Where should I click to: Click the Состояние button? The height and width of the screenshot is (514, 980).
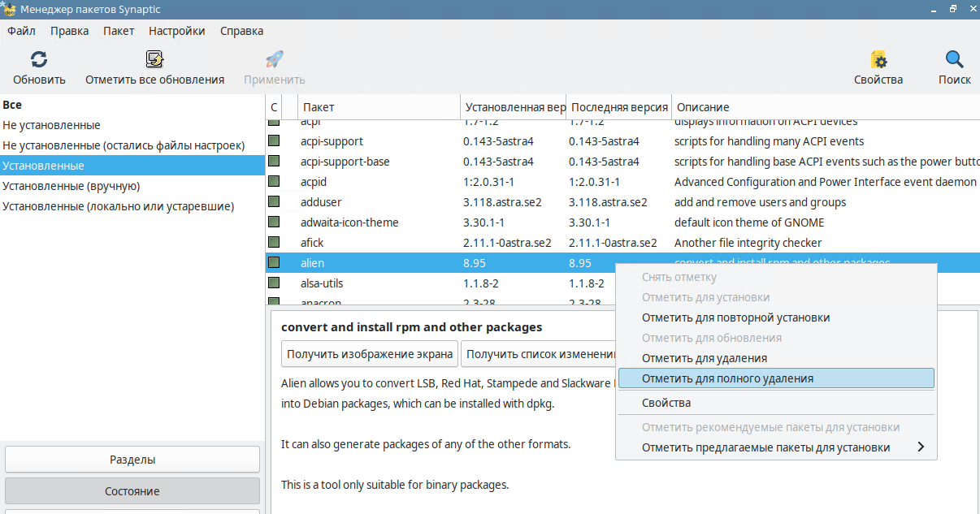[x=132, y=491]
